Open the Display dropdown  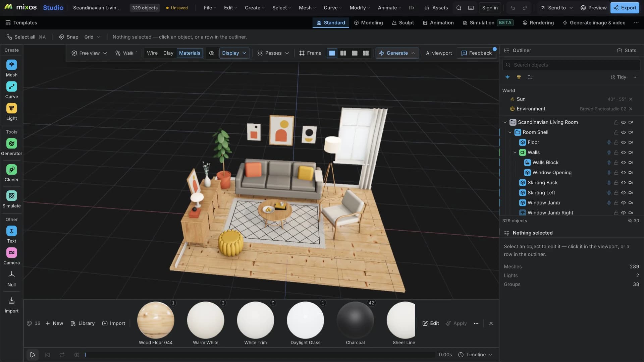[x=234, y=53]
